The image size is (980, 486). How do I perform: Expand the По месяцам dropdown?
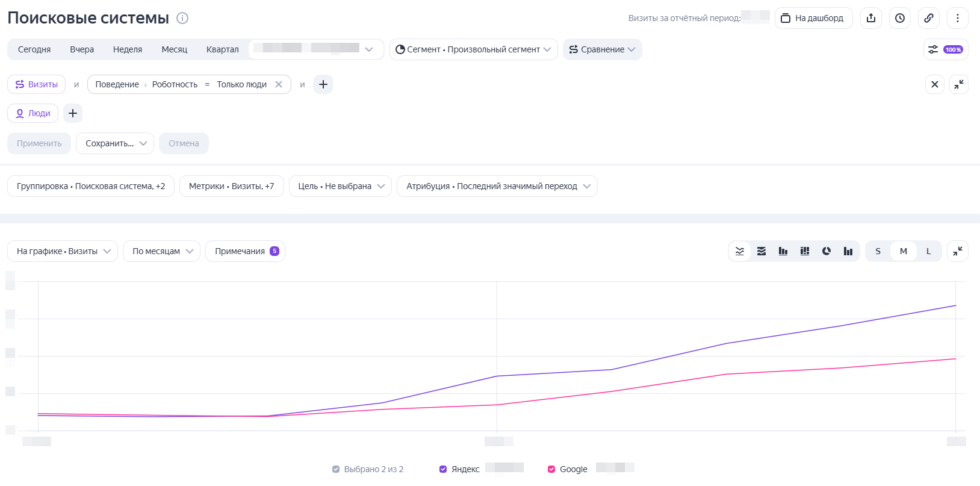pyautogui.click(x=161, y=251)
